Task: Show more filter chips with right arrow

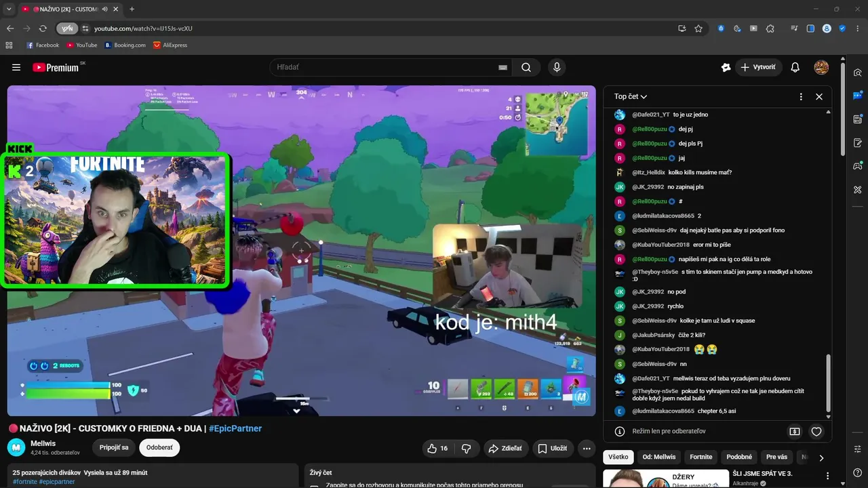Action: tap(821, 457)
